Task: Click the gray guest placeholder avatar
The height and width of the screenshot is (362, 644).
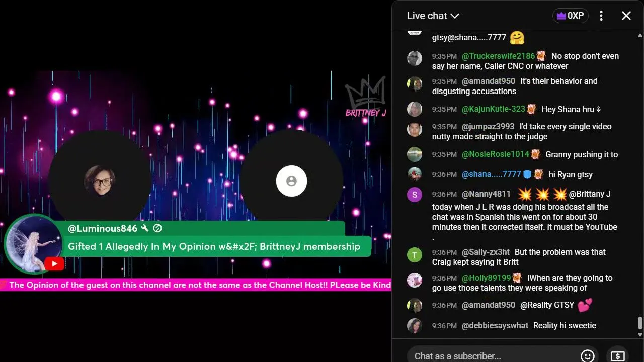Action: pyautogui.click(x=291, y=181)
